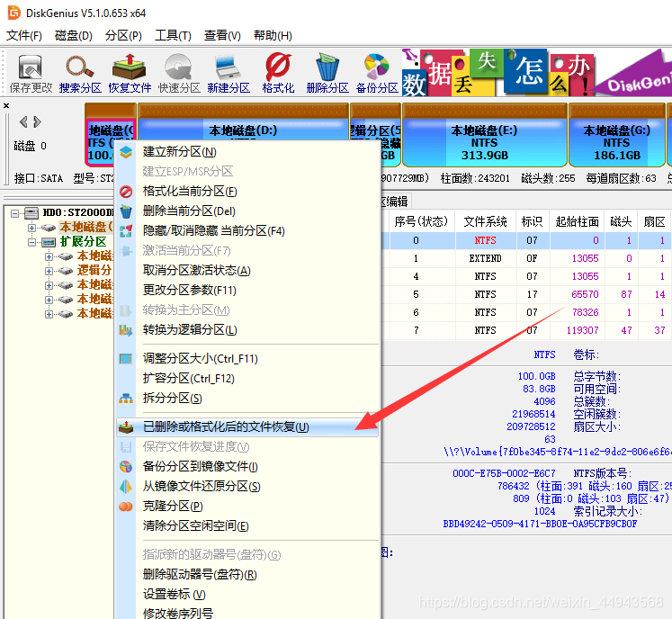Screen dimensions: 672x619
Task: Expand the first 本地磁 node under 扩展分区
Action: click(x=49, y=256)
